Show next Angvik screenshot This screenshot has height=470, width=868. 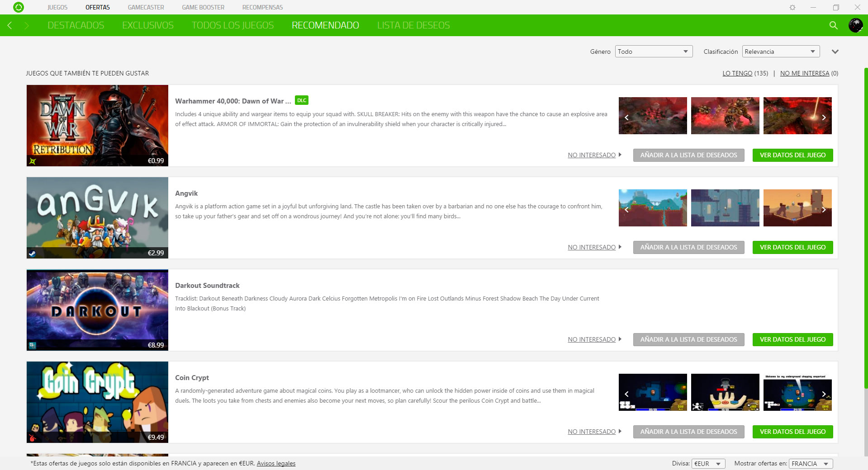pyautogui.click(x=824, y=210)
